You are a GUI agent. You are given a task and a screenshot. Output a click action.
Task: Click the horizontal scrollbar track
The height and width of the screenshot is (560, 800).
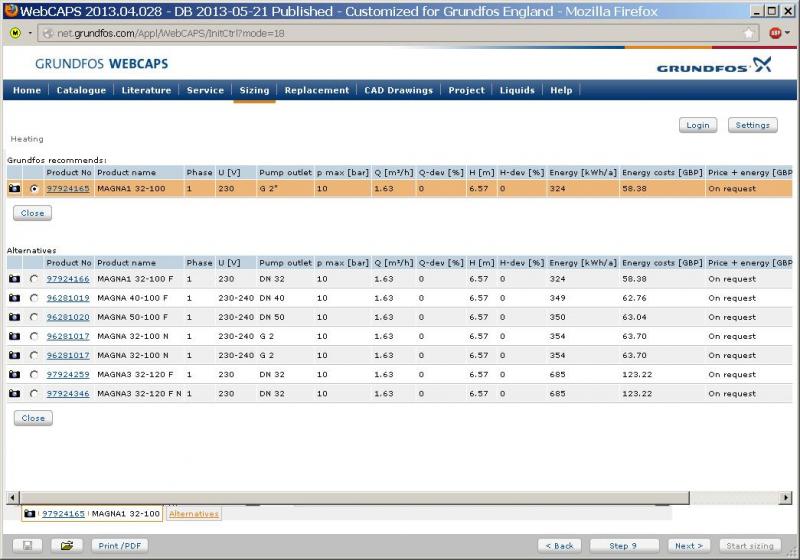[x=400, y=497]
